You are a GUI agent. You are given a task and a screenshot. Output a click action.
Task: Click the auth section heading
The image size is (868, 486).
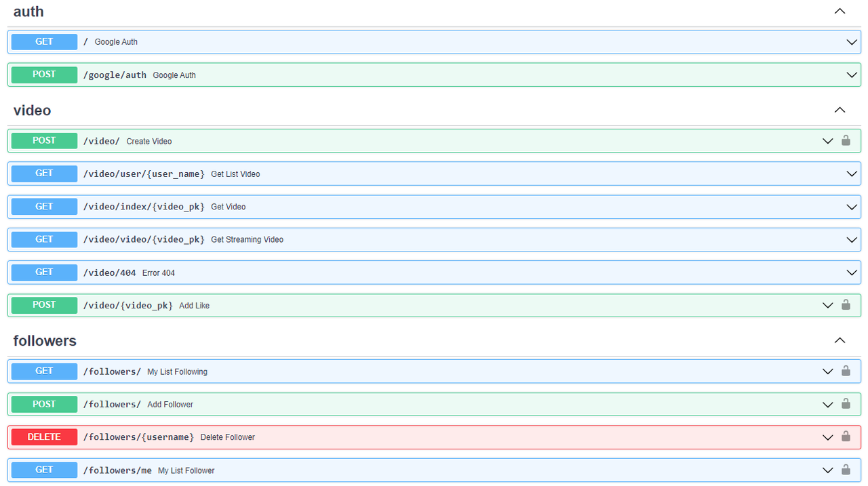tap(28, 12)
